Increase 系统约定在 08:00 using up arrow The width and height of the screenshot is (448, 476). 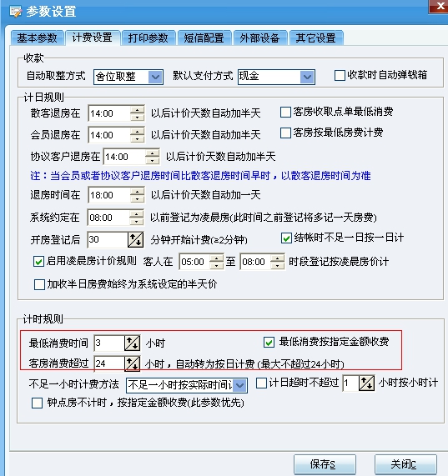(136, 214)
